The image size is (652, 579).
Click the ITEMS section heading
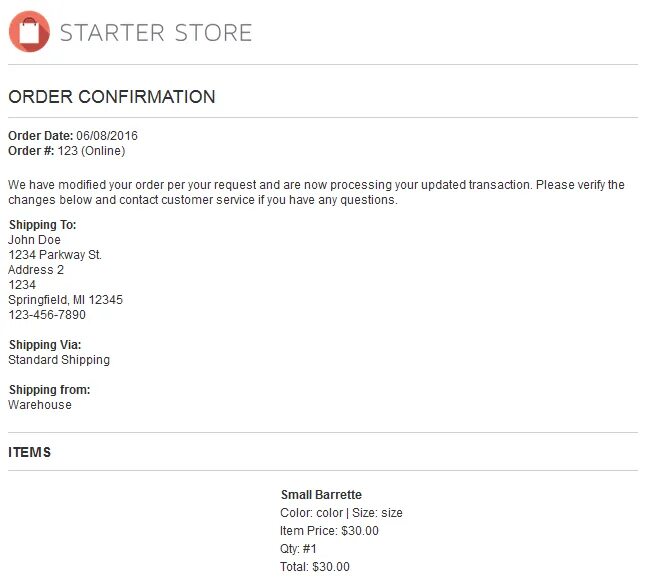click(30, 452)
